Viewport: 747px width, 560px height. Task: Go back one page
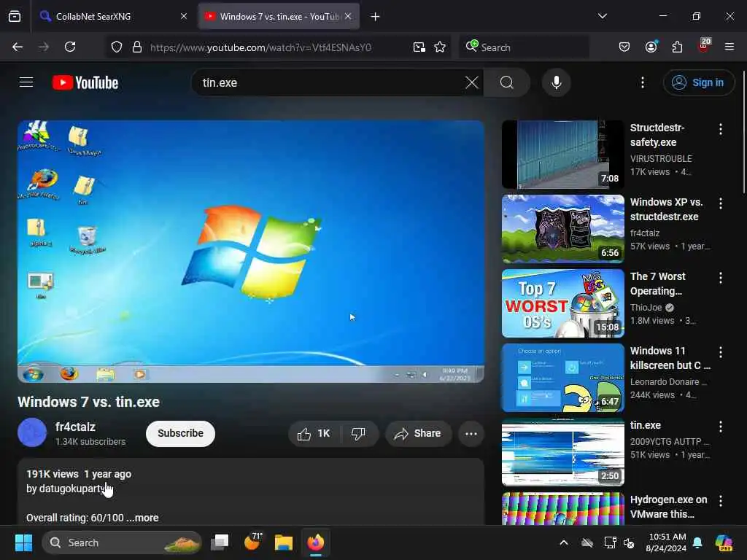pos(18,47)
